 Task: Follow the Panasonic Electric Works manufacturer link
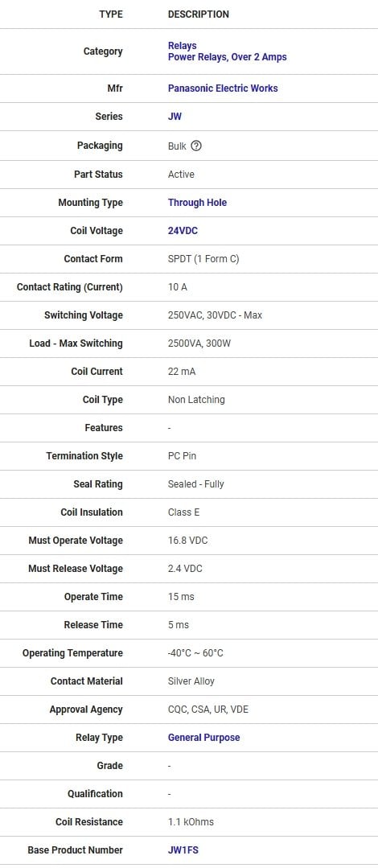pyautogui.click(x=223, y=88)
